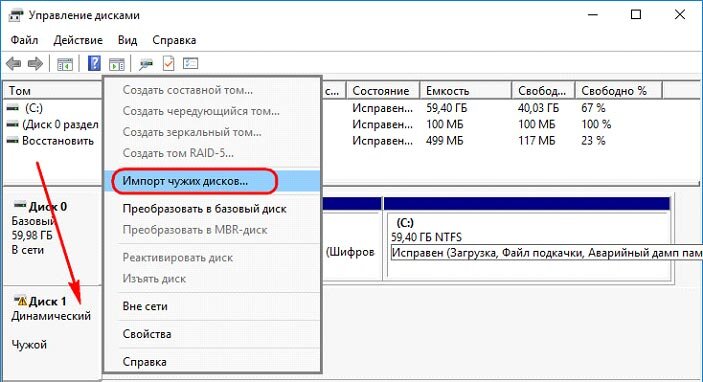Viewport: 703px width, 382px height.
Task: Sort by the Состояние column header
Action: (383, 91)
